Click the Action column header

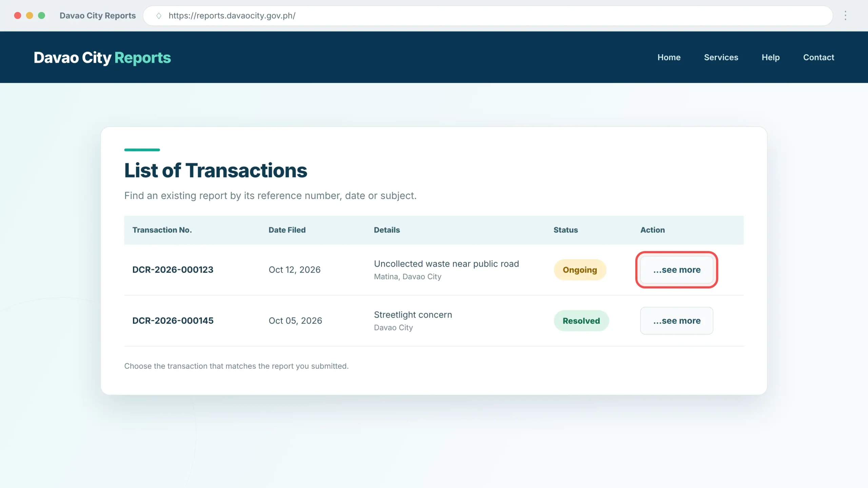pyautogui.click(x=652, y=230)
